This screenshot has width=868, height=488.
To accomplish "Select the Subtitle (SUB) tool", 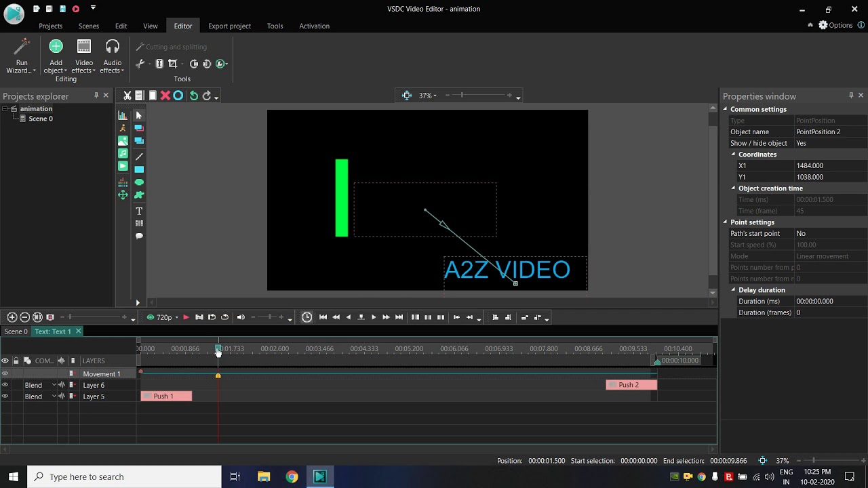I will 139,224.
